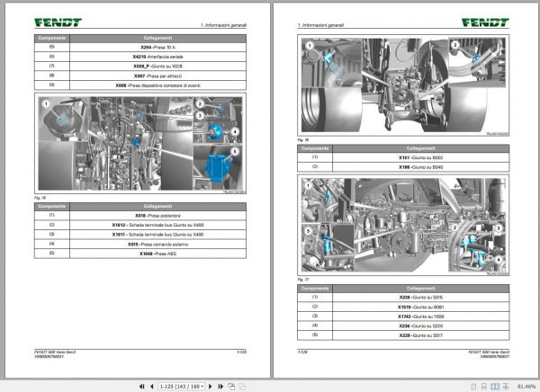This screenshot has width=540, height=392.
Task: Click right page footer FENDT 900 Vario Gen3
Action: click(x=489, y=352)
